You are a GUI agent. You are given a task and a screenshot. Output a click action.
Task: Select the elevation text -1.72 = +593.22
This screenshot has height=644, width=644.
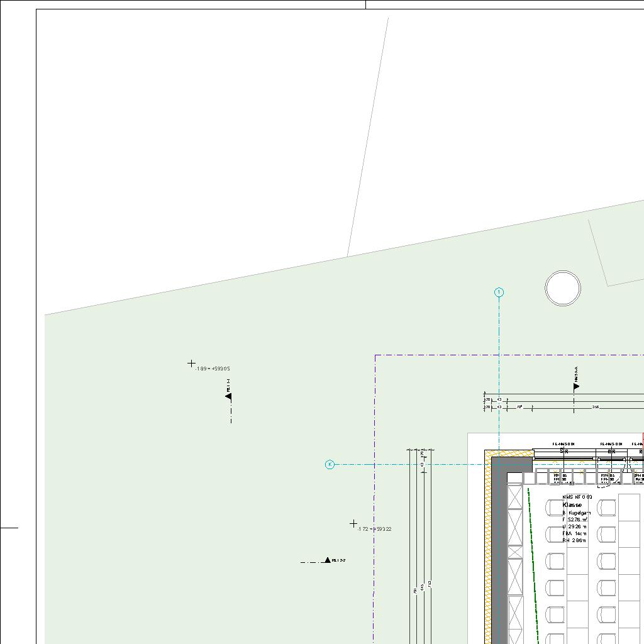[374, 530]
